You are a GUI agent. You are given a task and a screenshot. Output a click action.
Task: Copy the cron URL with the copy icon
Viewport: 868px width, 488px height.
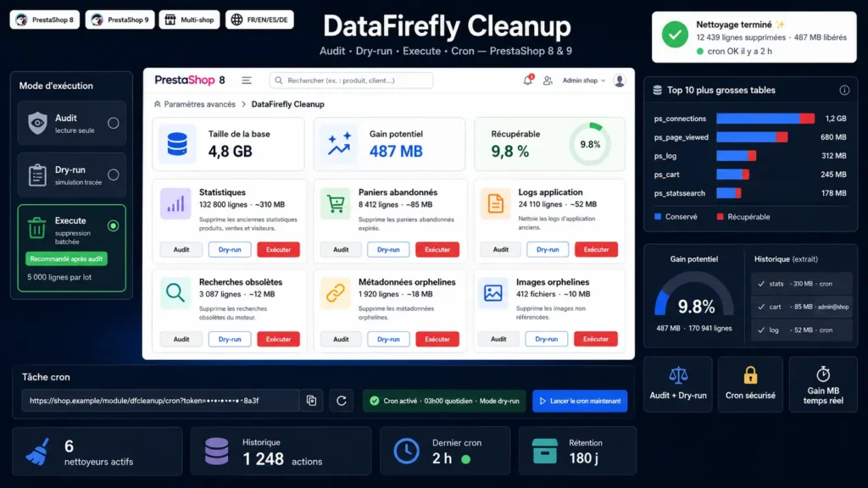[312, 401]
